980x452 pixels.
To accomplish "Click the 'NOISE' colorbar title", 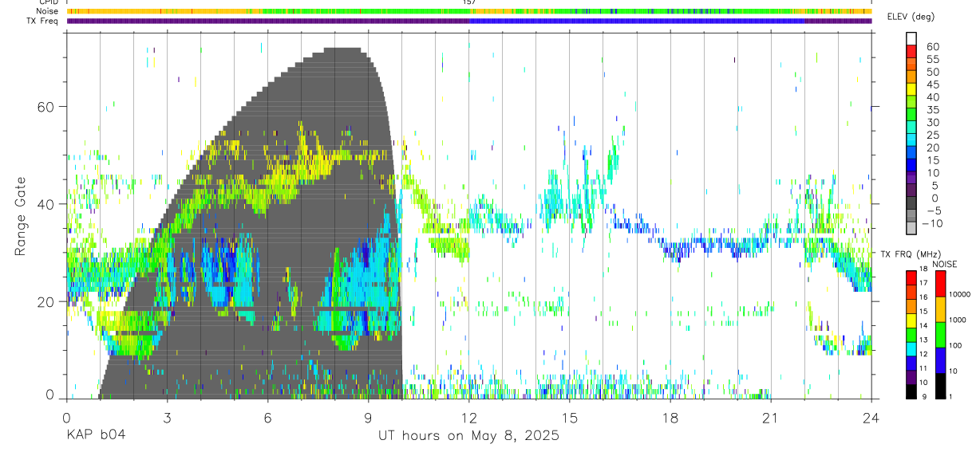I will [x=946, y=264].
